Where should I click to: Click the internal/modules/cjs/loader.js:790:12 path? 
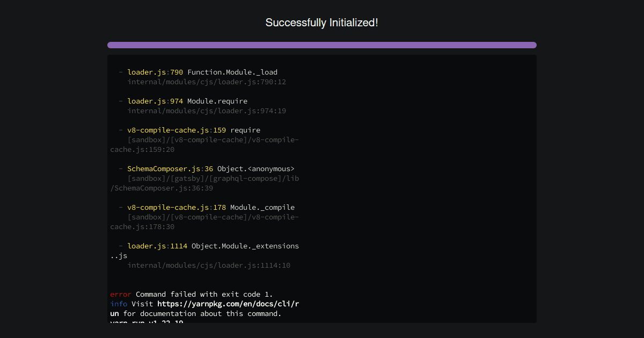(207, 82)
